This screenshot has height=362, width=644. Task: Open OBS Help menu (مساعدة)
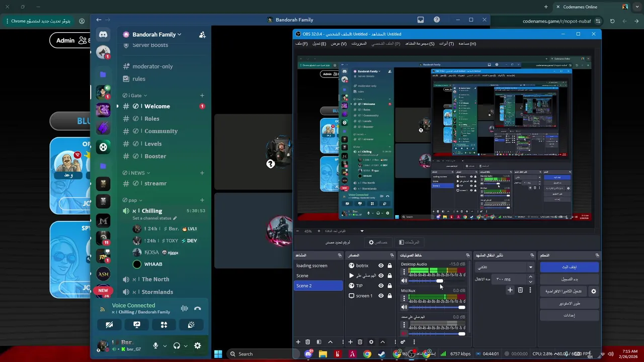[467, 44]
